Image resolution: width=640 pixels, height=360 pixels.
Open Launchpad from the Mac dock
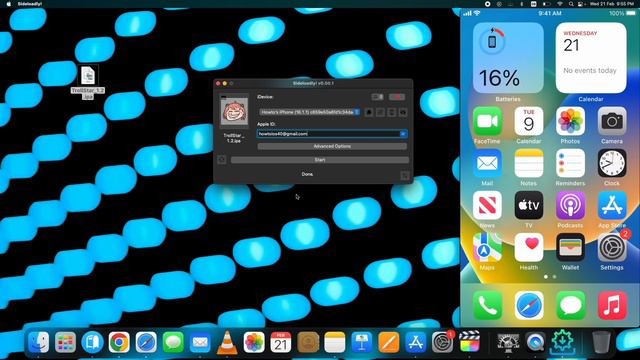65,342
